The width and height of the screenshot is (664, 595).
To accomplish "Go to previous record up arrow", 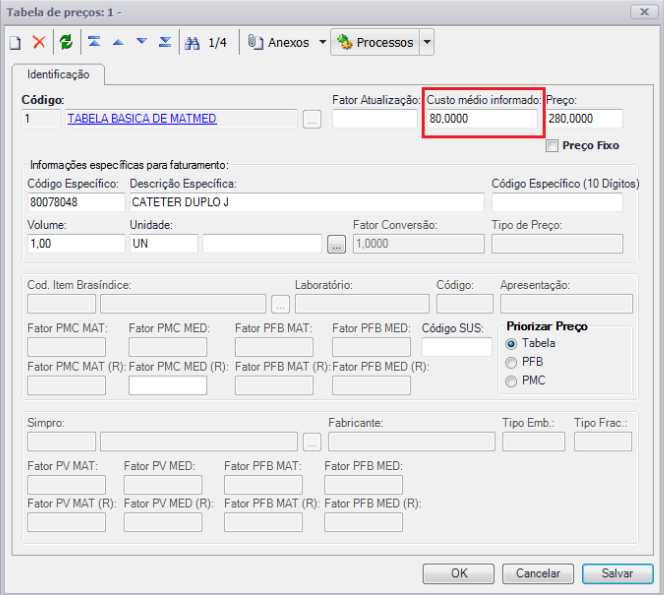I will (x=118, y=42).
